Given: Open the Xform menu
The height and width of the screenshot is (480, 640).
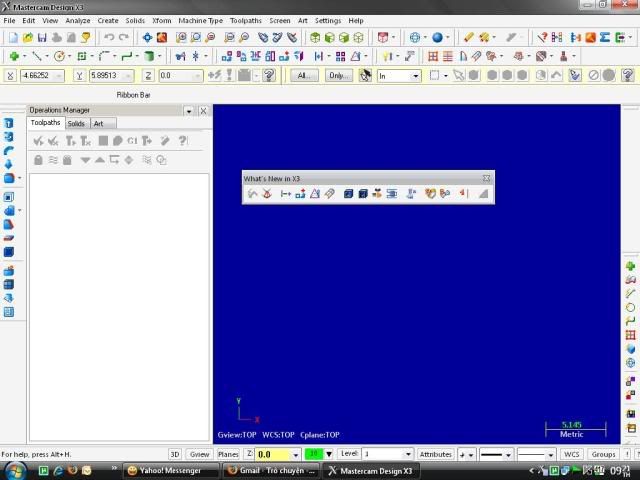Looking at the screenshot, I should coord(162,20).
